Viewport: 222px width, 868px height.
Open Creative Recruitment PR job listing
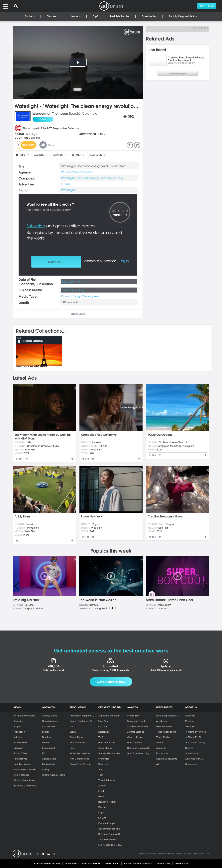tap(187, 58)
